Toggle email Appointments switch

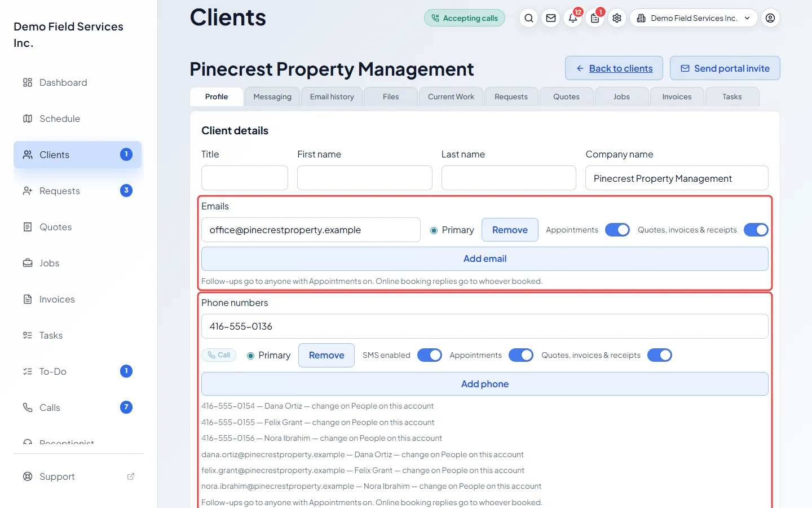pyautogui.click(x=617, y=230)
